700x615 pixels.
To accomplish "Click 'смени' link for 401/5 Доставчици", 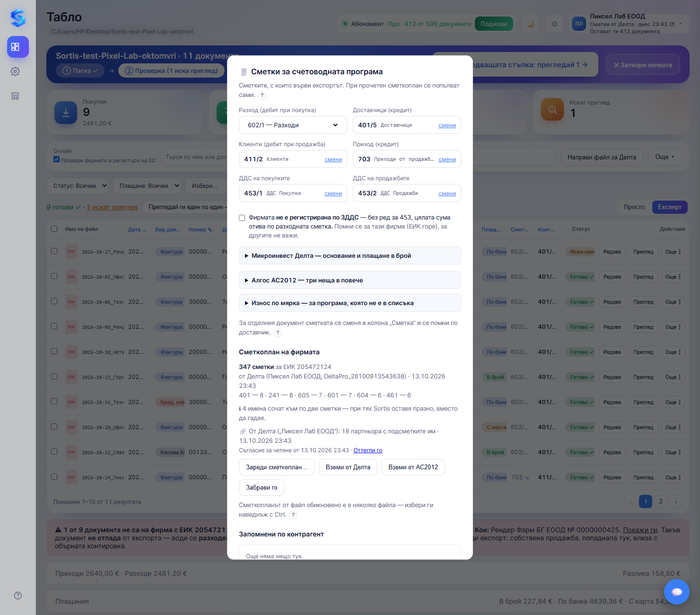I will [447, 125].
